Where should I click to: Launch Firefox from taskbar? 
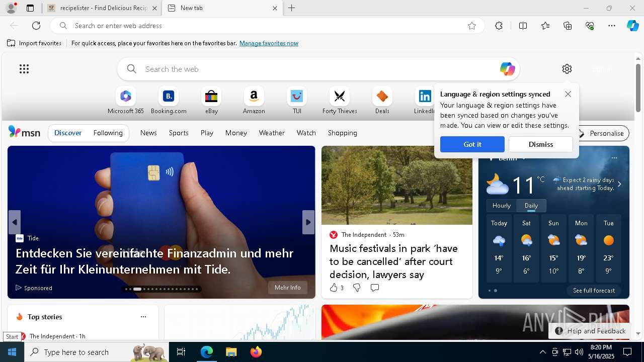(256, 352)
